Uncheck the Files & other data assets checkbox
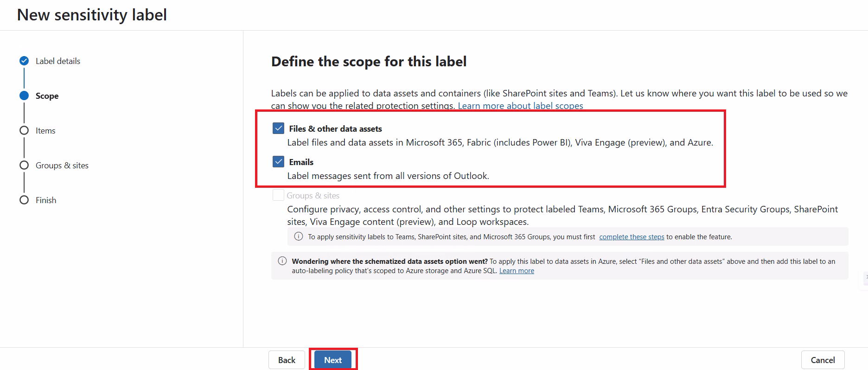Viewport: 868px width, 370px height. point(278,128)
